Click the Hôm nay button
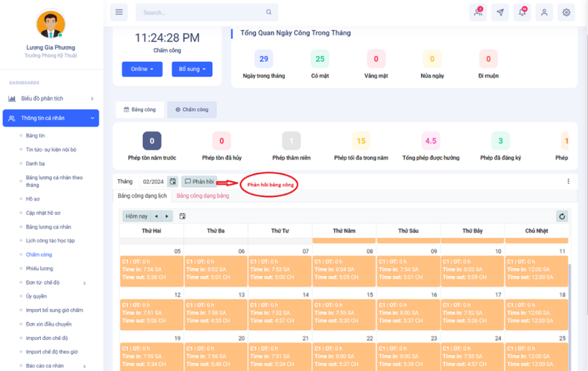This screenshot has height=371, width=588. 137,217
